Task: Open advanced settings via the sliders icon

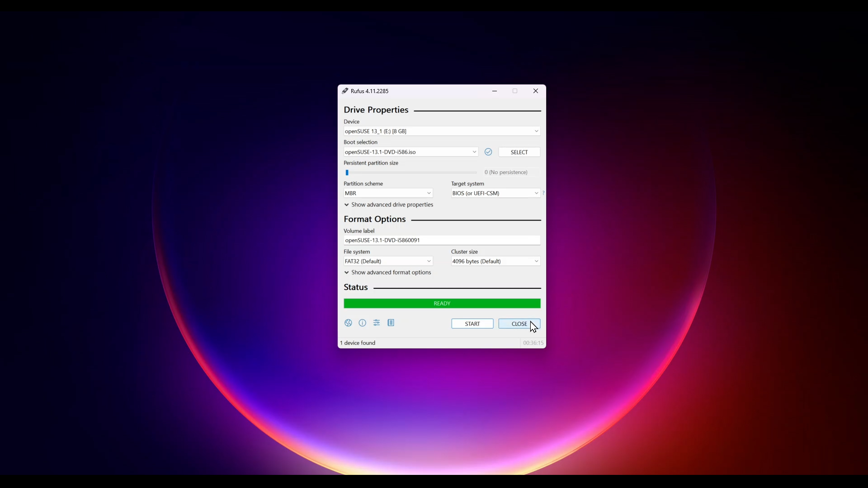Action: (x=377, y=323)
